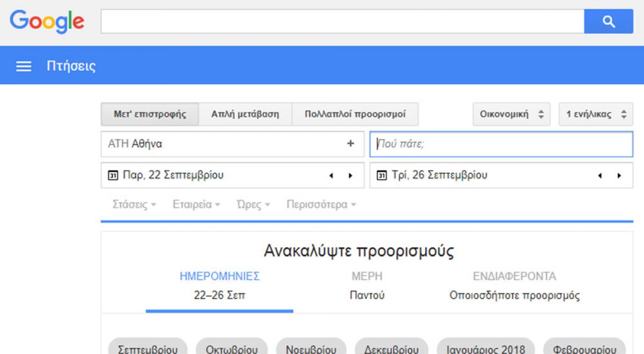This screenshot has height=354, width=644.
Task: Click the Google logo
Action: click(x=47, y=21)
